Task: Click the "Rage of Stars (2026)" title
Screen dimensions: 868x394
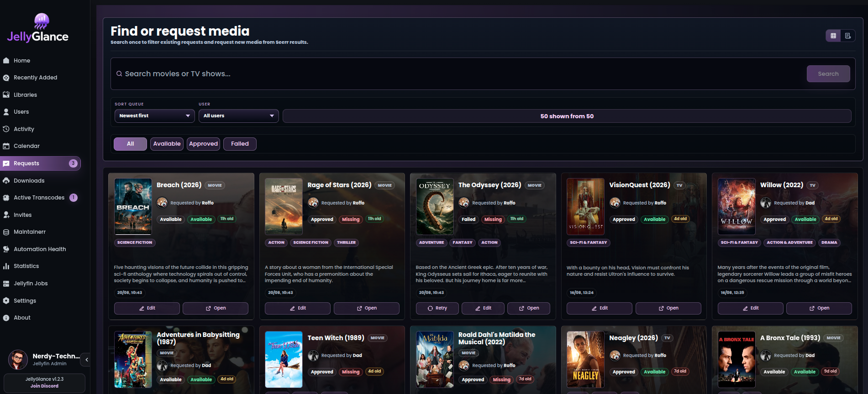Action: 339,185
